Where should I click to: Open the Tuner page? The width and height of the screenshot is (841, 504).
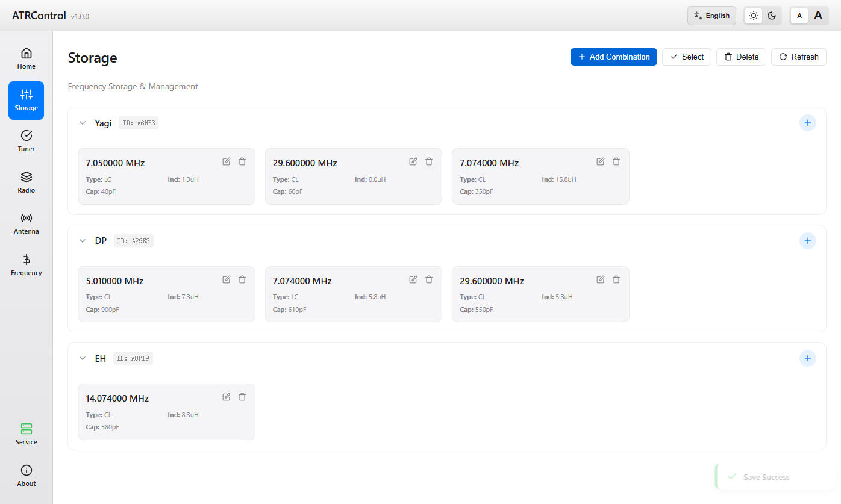[x=27, y=142]
